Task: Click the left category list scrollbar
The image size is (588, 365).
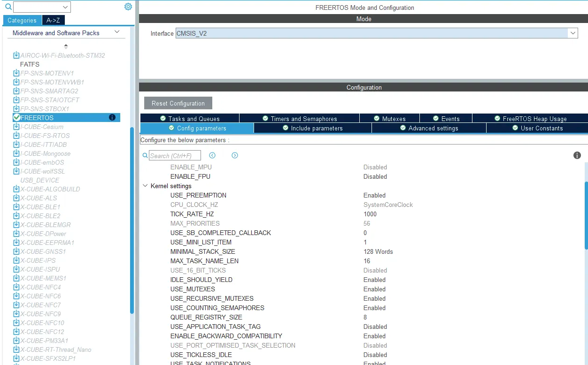Action: click(x=132, y=221)
